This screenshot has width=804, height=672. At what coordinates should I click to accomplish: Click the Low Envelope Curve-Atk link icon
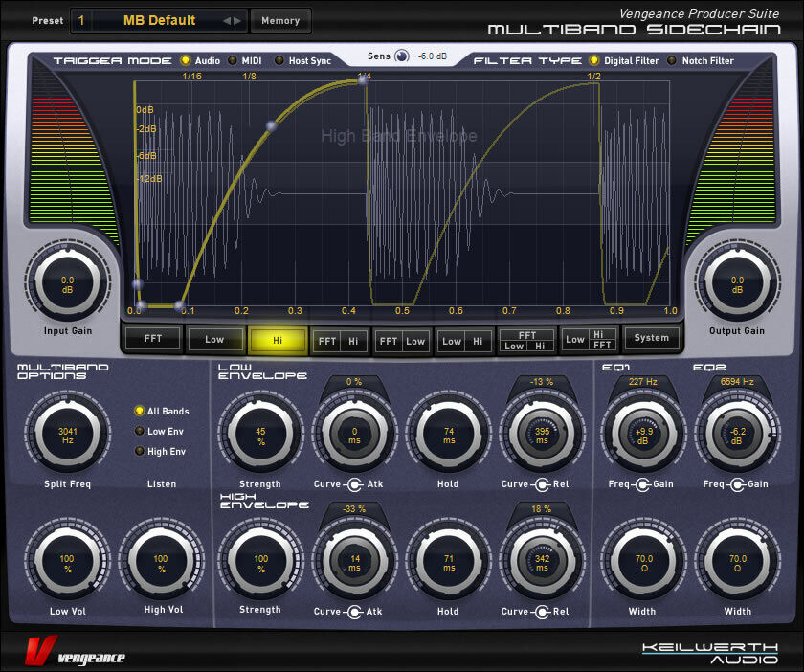[354, 484]
